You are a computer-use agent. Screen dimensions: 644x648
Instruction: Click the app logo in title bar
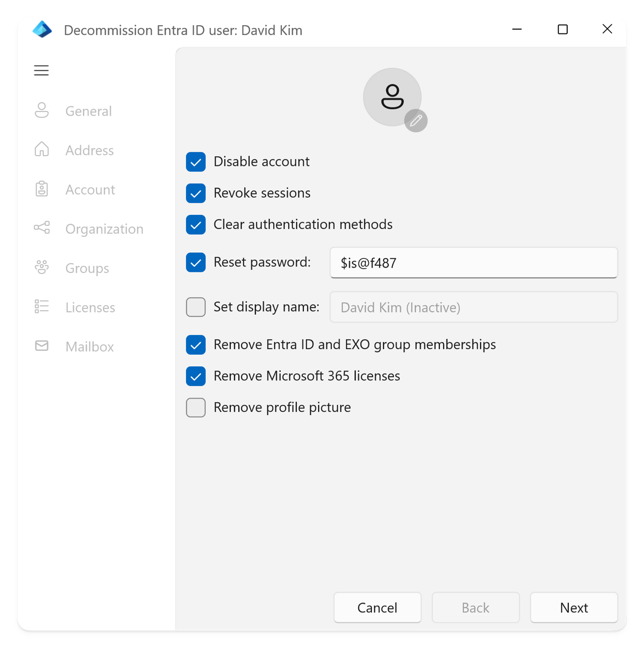42,30
